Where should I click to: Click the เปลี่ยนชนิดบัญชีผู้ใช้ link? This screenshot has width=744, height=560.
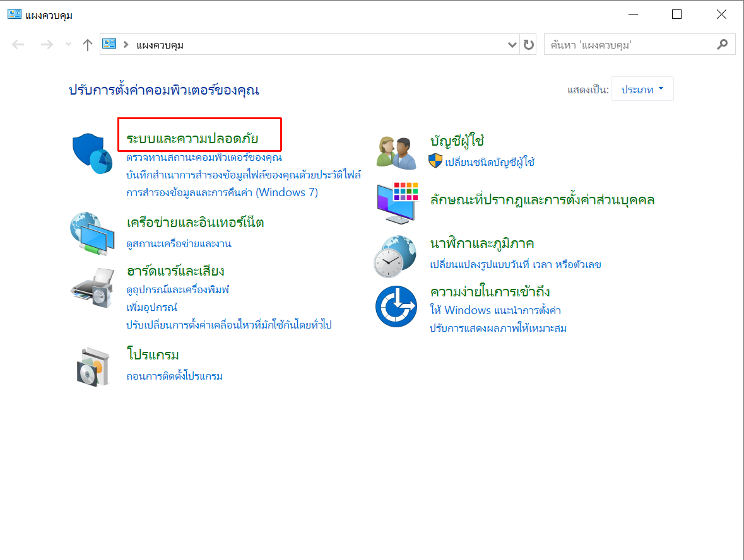click(490, 162)
